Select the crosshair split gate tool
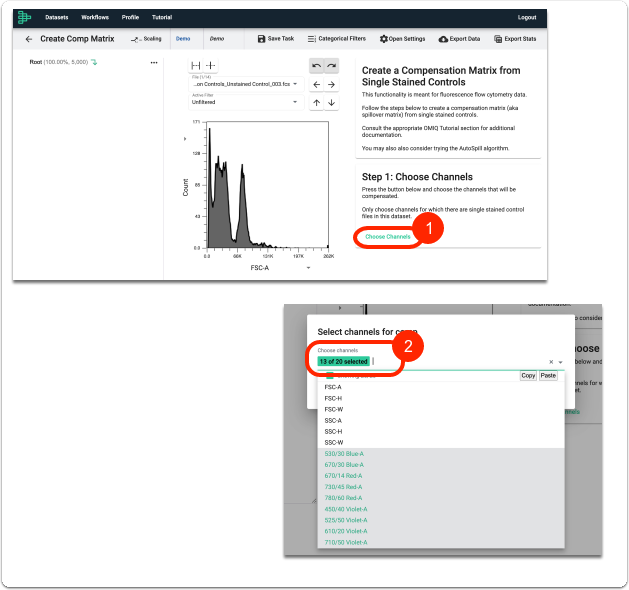This screenshot has height=590, width=629. click(211, 65)
